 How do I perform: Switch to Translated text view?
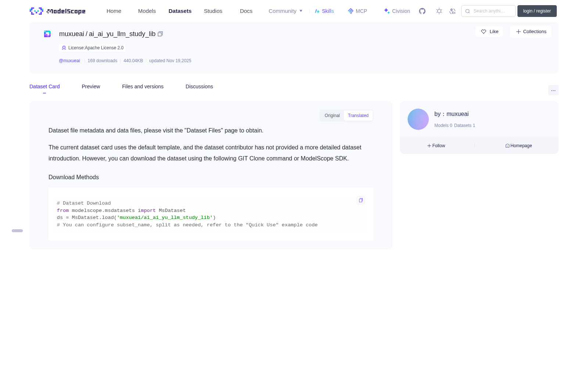(x=358, y=116)
